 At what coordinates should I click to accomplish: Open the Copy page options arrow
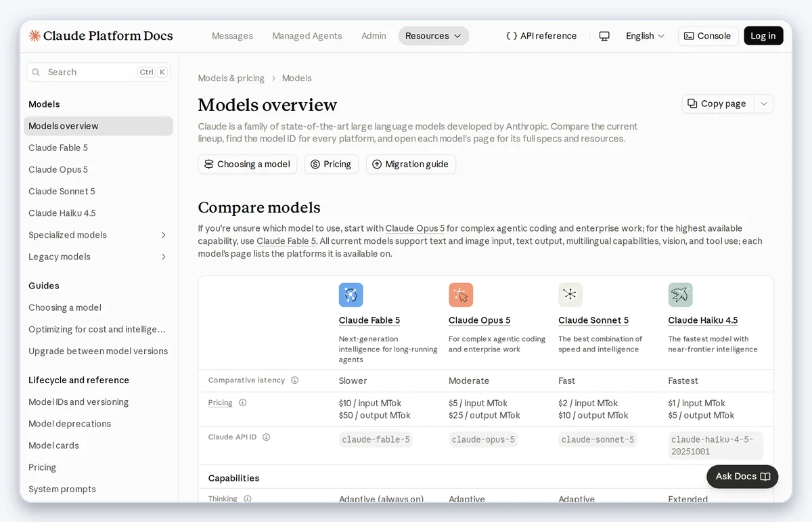764,104
